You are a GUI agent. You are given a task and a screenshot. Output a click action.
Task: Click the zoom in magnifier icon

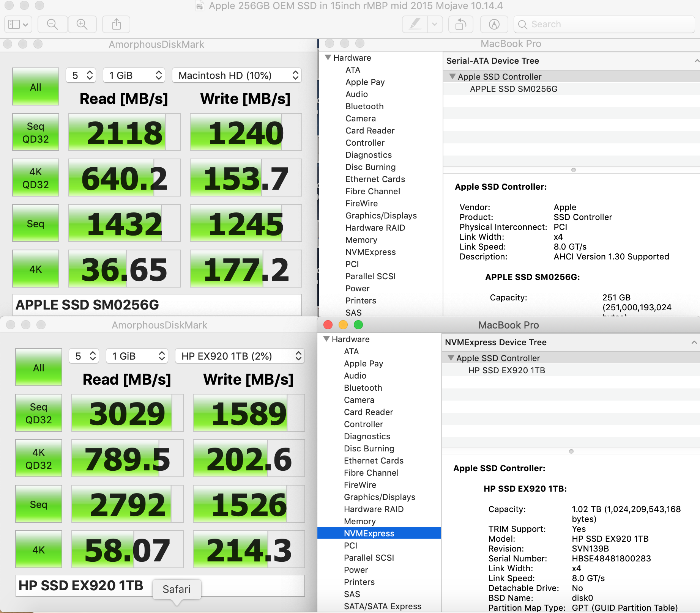(82, 24)
